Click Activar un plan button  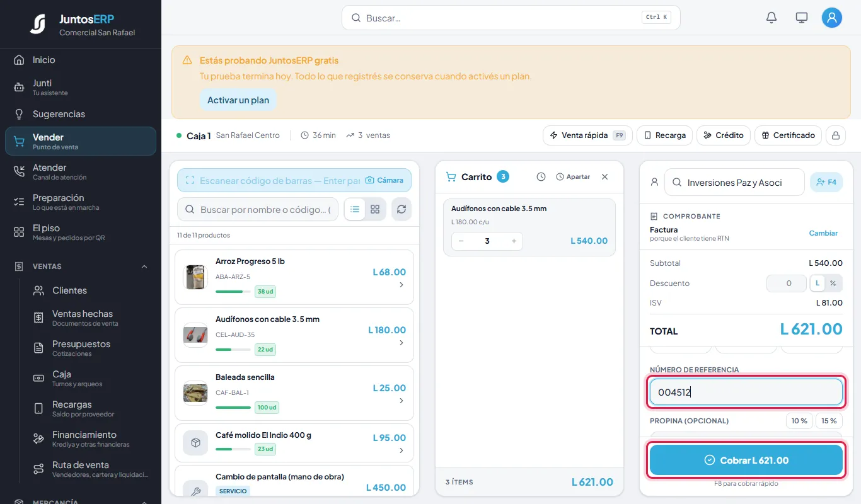click(x=238, y=100)
